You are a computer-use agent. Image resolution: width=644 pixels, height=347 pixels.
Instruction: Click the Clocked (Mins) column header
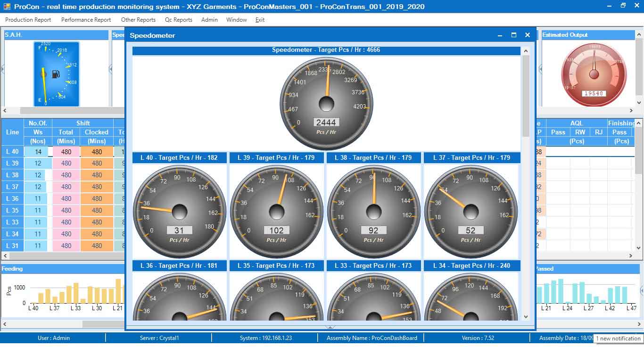click(x=97, y=137)
